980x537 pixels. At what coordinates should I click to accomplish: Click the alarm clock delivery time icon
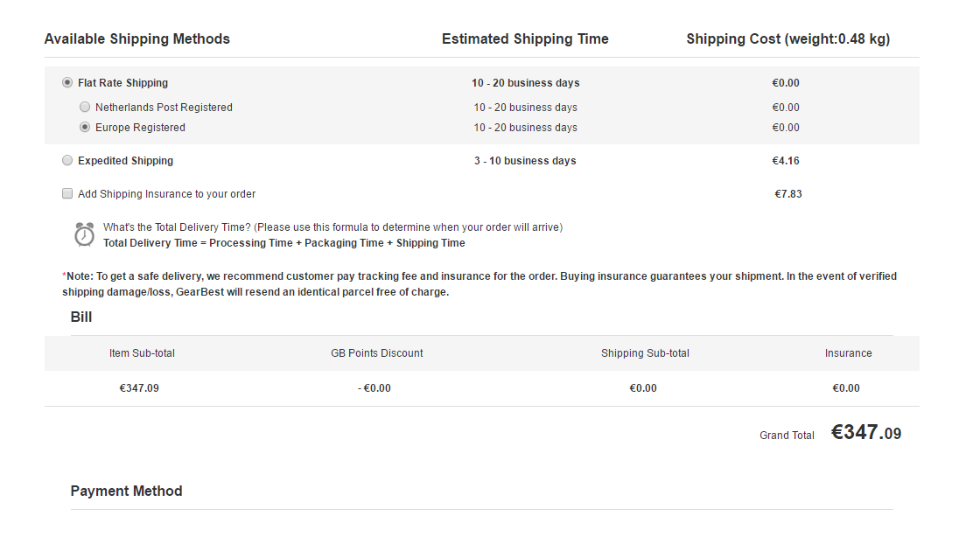coord(84,234)
